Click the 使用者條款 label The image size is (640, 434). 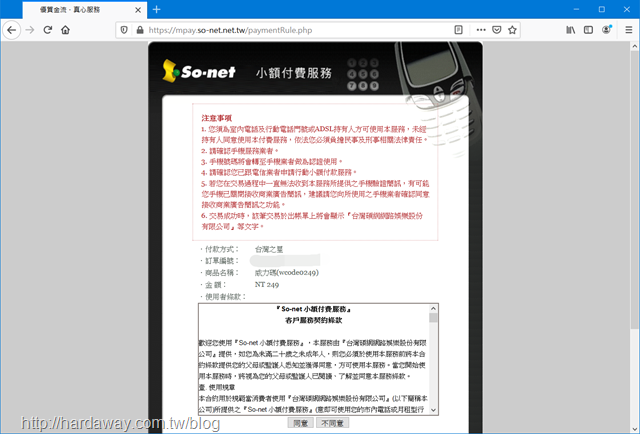click(225, 296)
